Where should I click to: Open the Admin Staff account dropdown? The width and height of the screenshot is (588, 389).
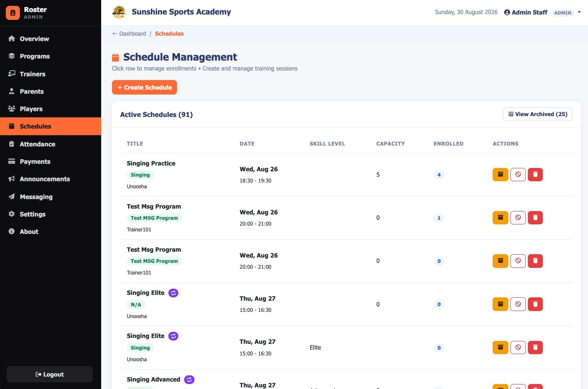[542, 12]
